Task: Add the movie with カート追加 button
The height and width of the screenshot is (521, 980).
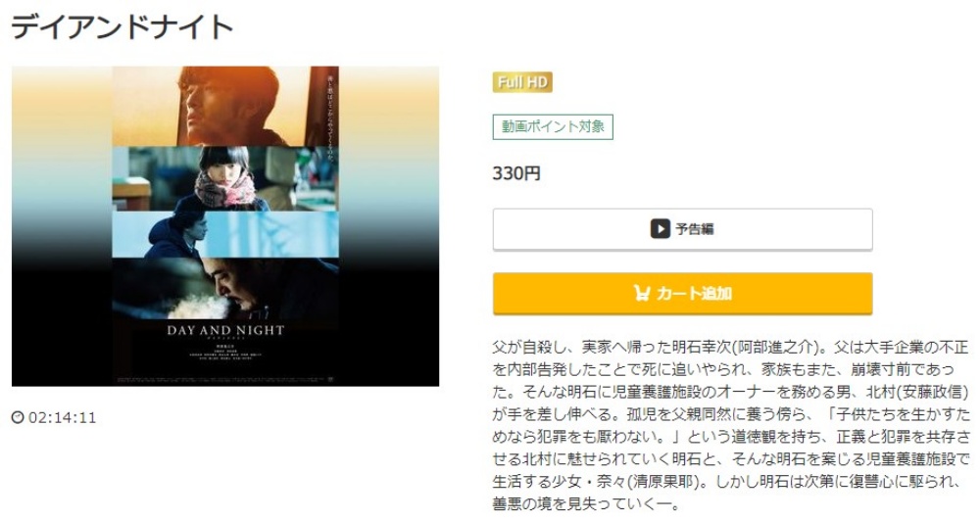Action: (682, 293)
